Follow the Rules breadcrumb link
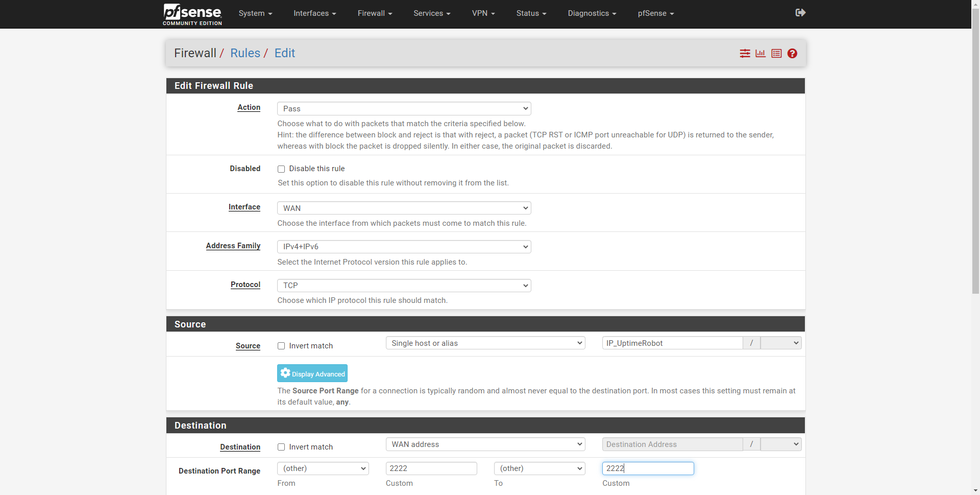 (x=245, y=53)
